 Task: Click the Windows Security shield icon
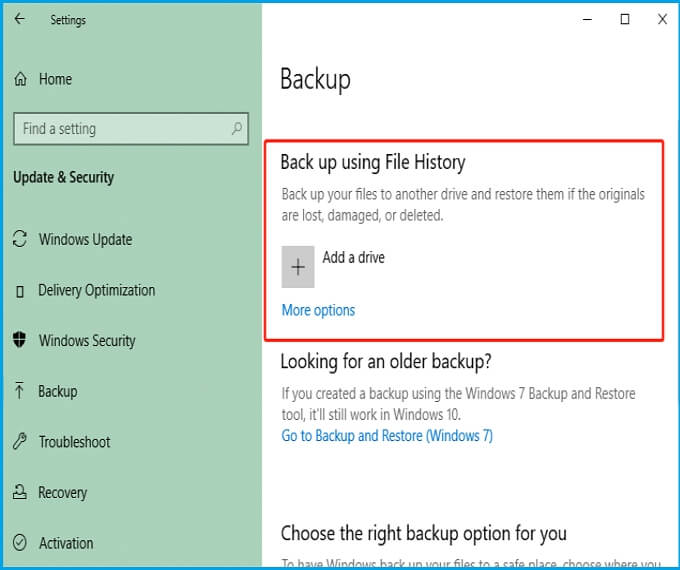[x=19, y=341]
